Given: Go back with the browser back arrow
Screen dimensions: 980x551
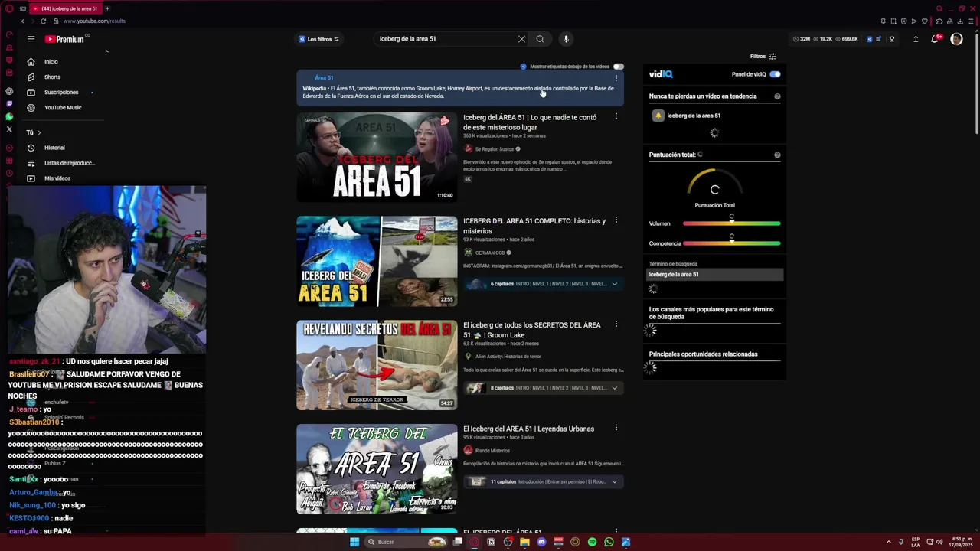Looking at the screenshot, I should point(22,21).
